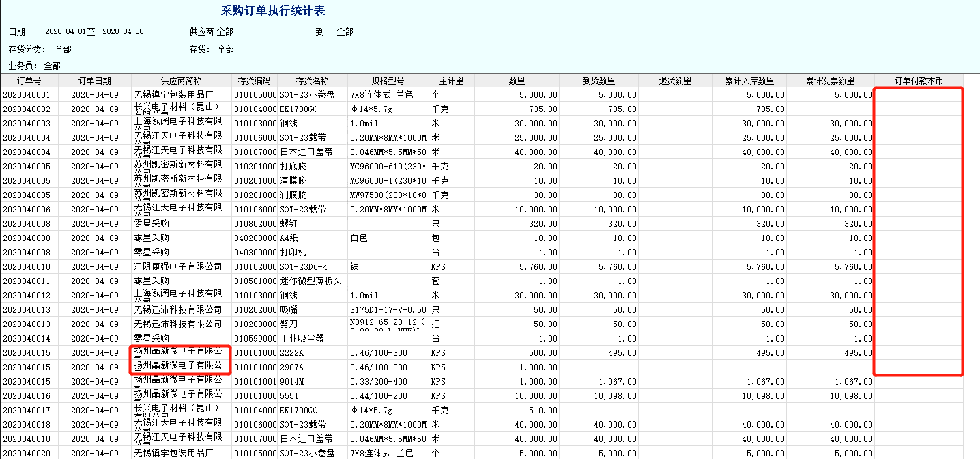Screen dimensions: 980x459
Task: Select order number 2020040002
Action: (x=27, y=109)
